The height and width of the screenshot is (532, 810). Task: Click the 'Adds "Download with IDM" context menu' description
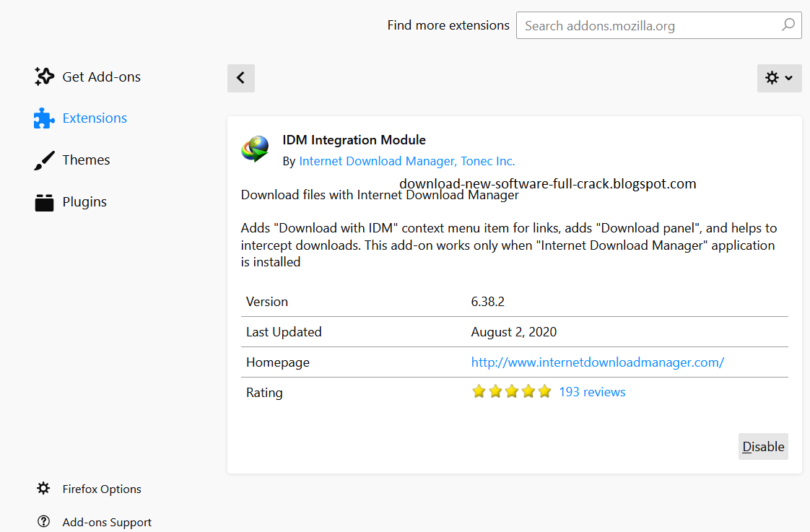pos(509,245)
